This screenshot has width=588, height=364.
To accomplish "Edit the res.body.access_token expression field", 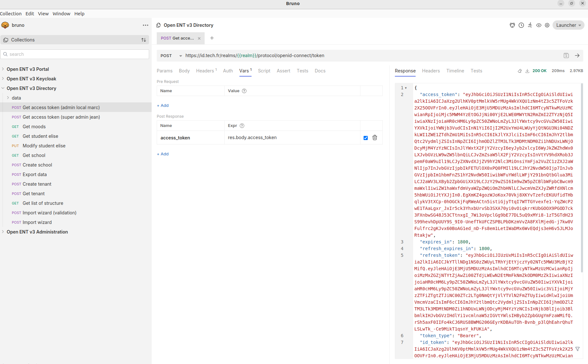I will (292, 137).
